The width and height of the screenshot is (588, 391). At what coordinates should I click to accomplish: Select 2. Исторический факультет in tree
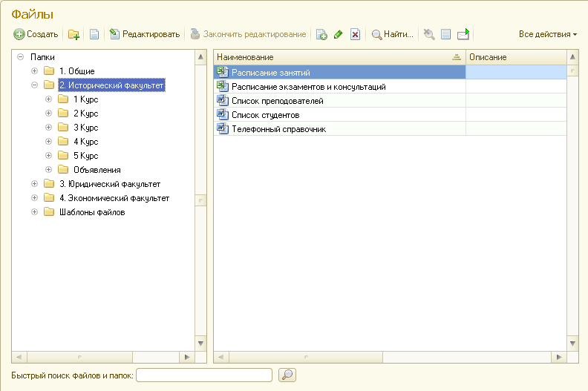111,85
